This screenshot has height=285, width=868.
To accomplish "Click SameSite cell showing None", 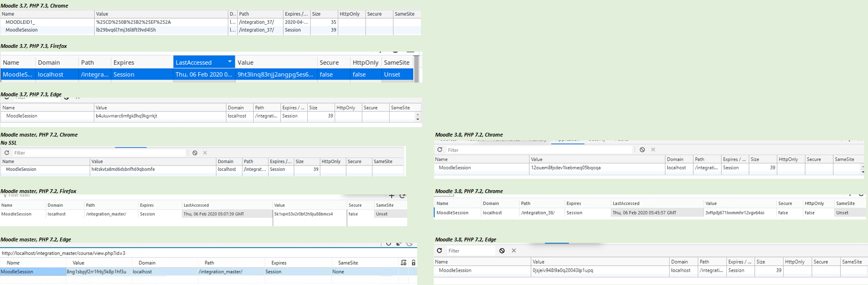I will [338, 272].
